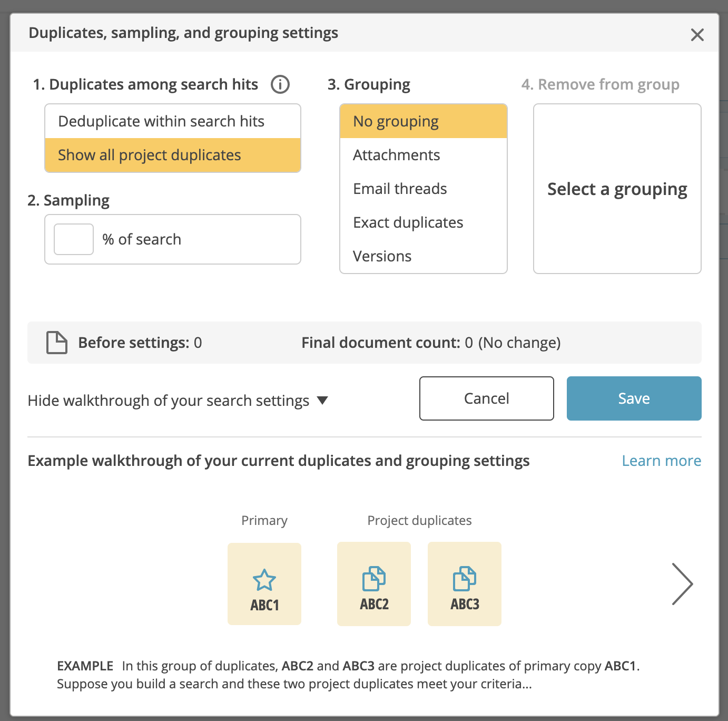
Task: Click the duplicate-pages icon on ABC3
Action: point(465,579)
